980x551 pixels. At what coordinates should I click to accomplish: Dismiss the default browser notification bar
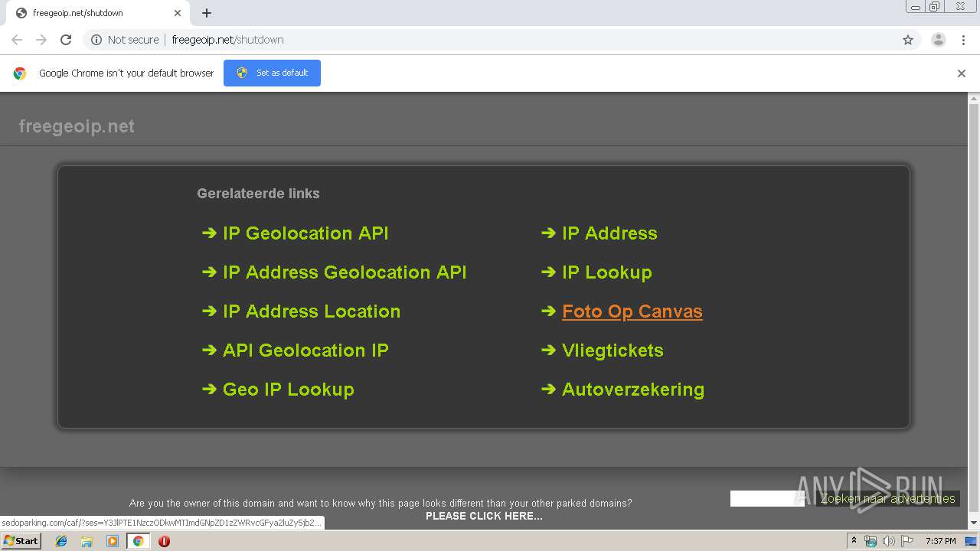[962, 73]
